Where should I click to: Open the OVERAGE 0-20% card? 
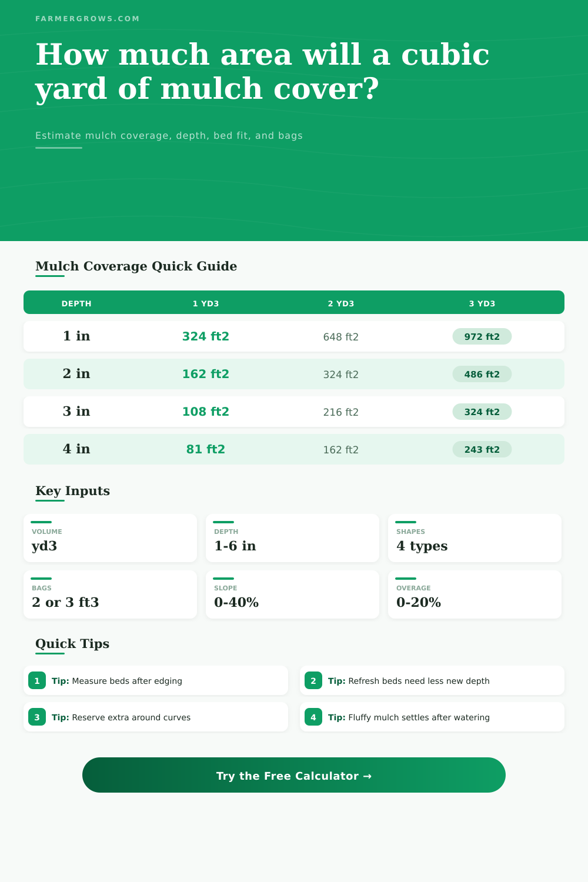(x=475, y=594)
